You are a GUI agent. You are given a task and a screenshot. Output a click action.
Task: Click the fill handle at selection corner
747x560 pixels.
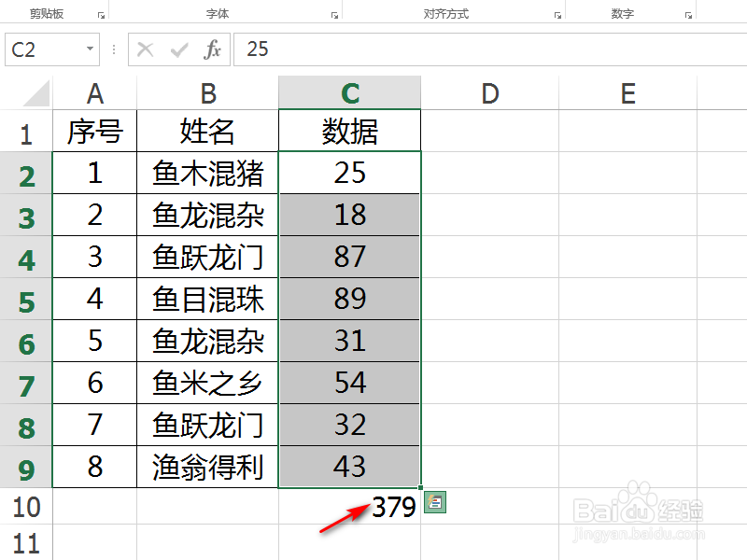pos(421,487)
